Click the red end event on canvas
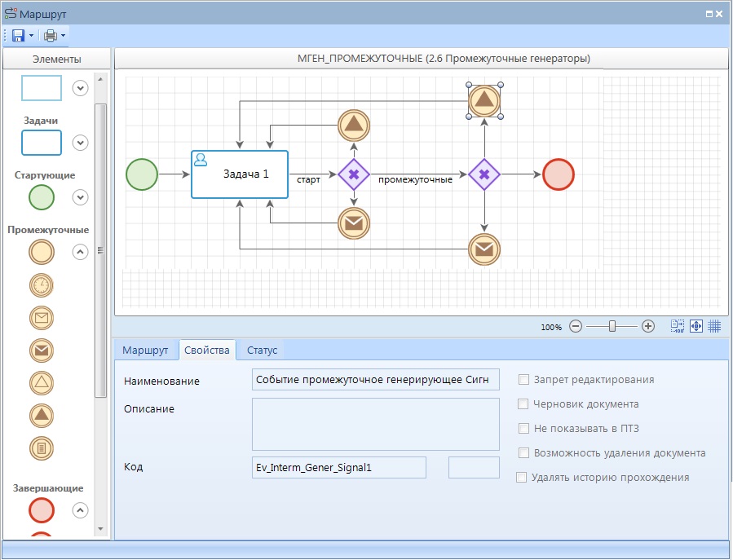This screenshot has height=560, width=733. click(559, 174)
